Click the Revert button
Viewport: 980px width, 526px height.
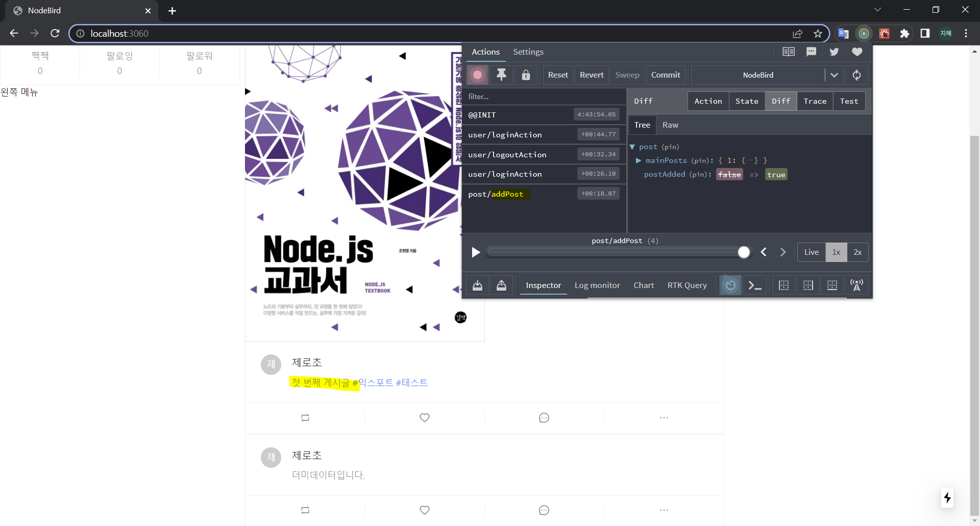click(592, 75)
